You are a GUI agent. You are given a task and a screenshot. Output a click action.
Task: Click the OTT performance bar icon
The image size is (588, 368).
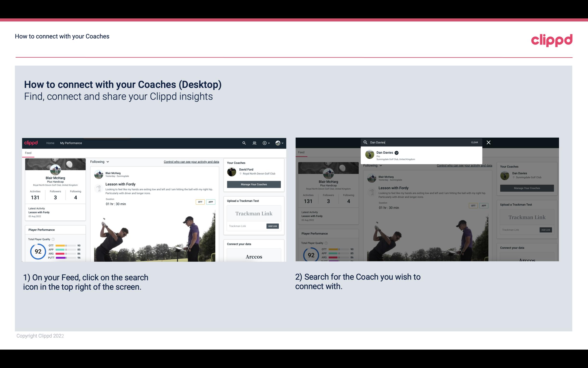tap(65, 246)
